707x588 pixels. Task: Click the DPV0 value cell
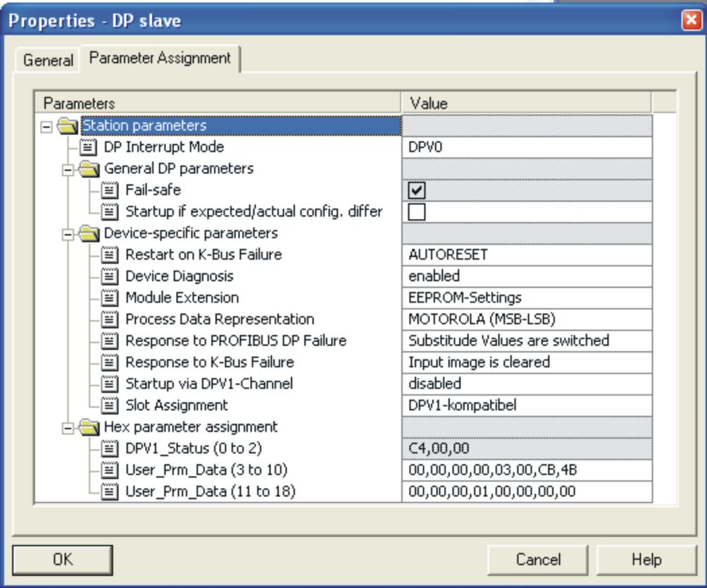pos(527,147)
